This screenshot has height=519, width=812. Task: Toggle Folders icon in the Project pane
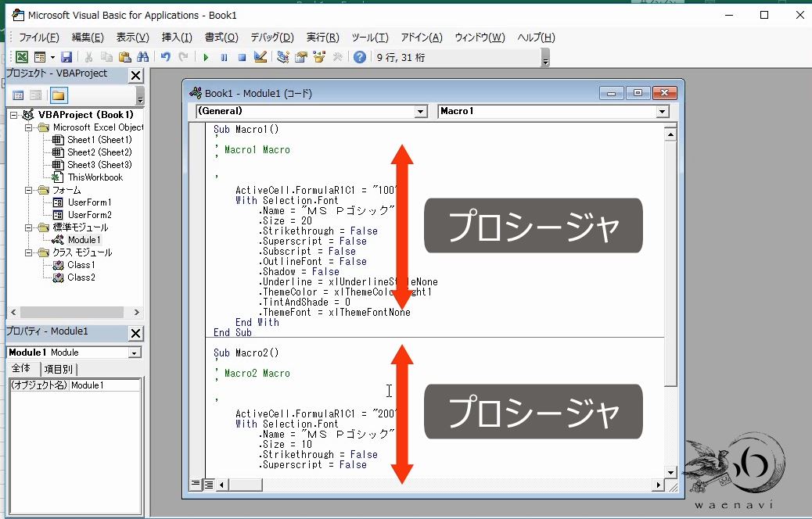click(59, 95)
